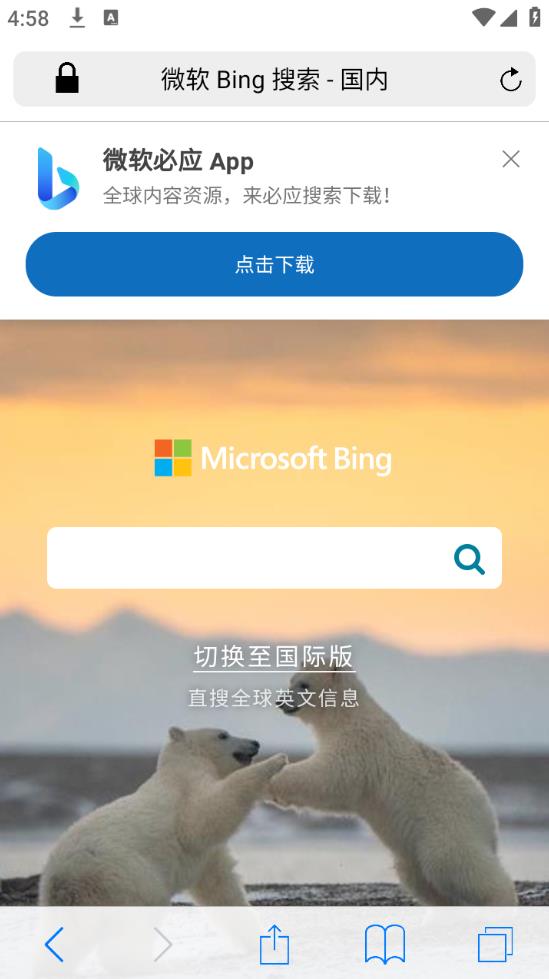This screenshot has width=549, height=979.
Task: Tap the magnifier search icon
Action: [469, 559]
